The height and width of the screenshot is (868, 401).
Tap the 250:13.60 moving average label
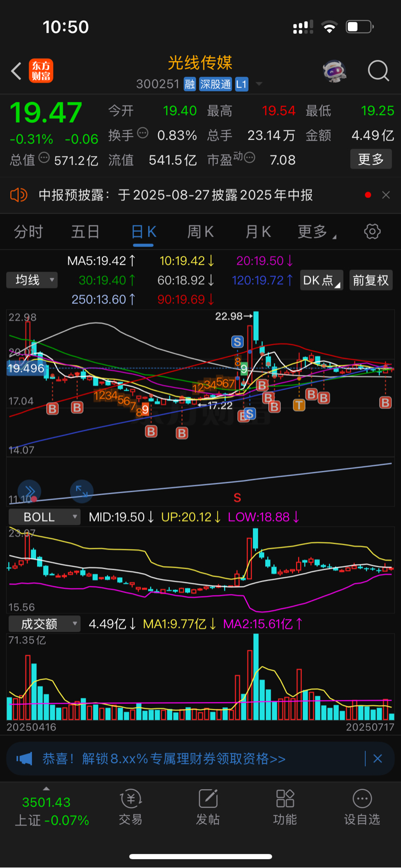104,300
